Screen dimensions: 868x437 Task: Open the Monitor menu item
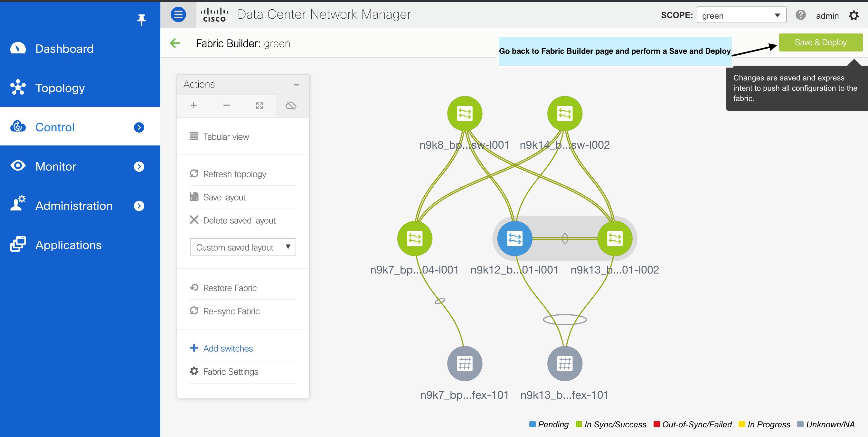coord(56,166)
